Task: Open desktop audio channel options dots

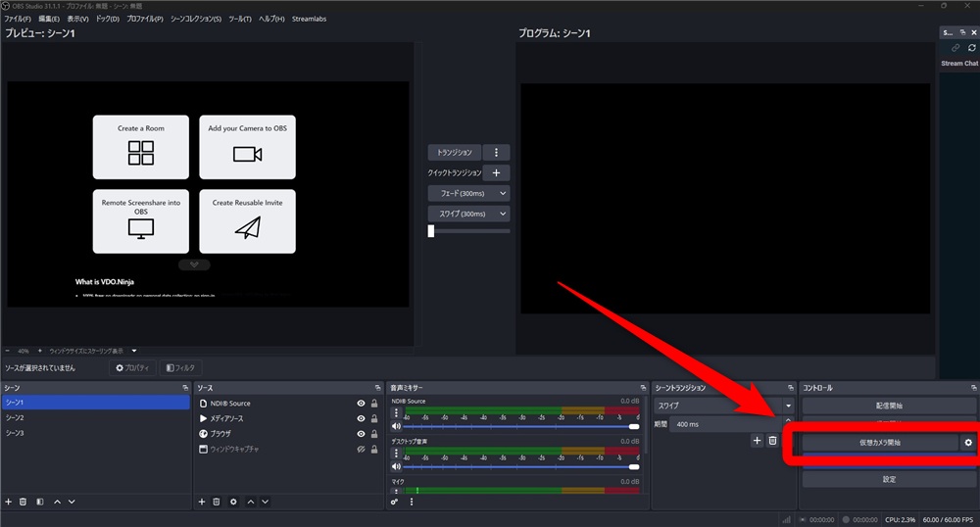Action: tap(396, 453)
